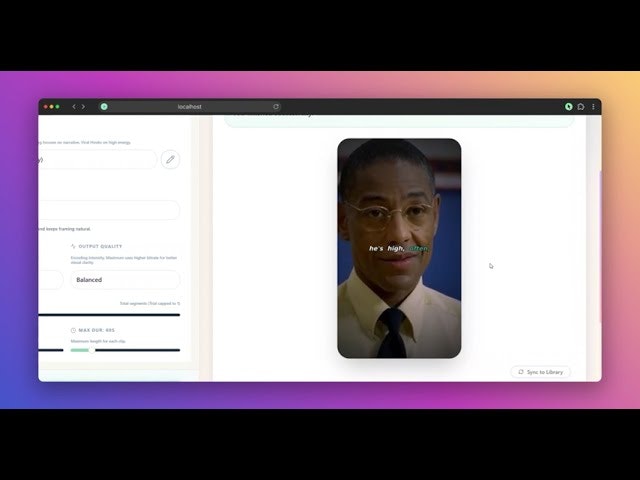Click the wide empty field above framing text
The height and width of the screenshot is (480, 640).
pos(109,210)
